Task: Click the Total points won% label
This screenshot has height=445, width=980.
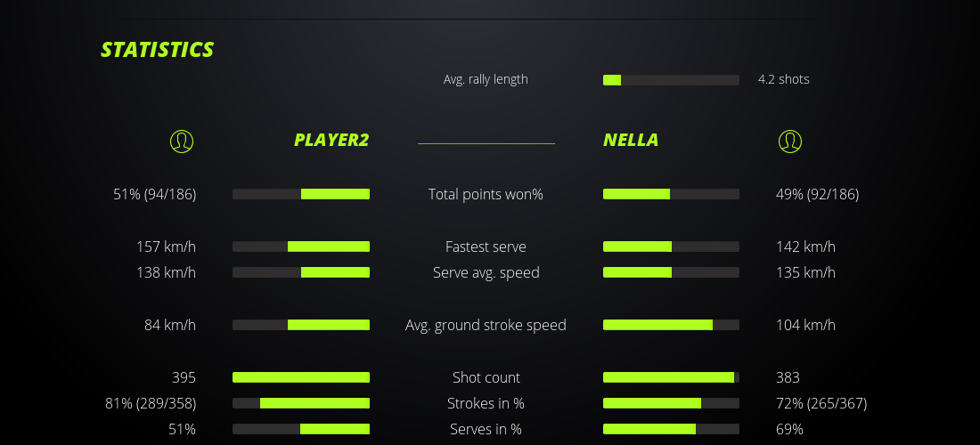Action: (x=486, y=194)
